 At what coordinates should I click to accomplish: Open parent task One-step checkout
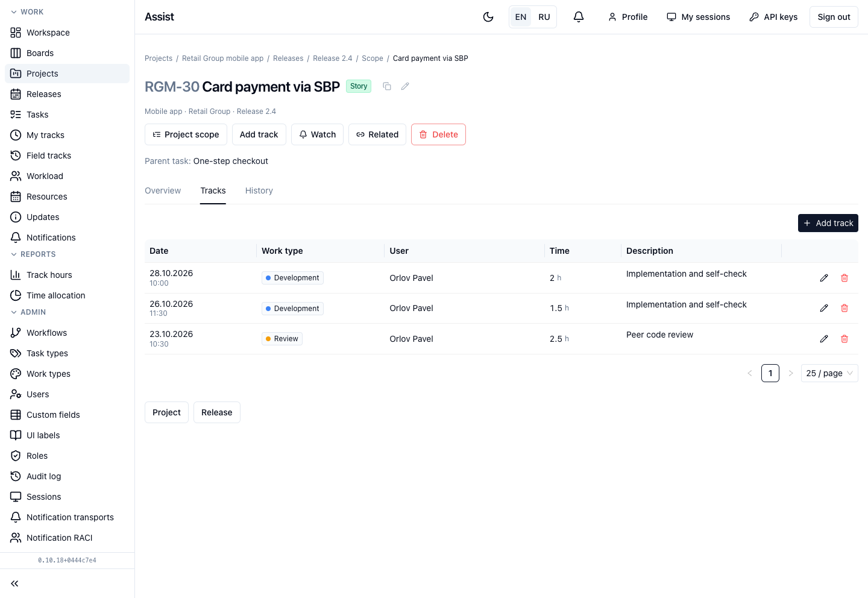point(231,161)
